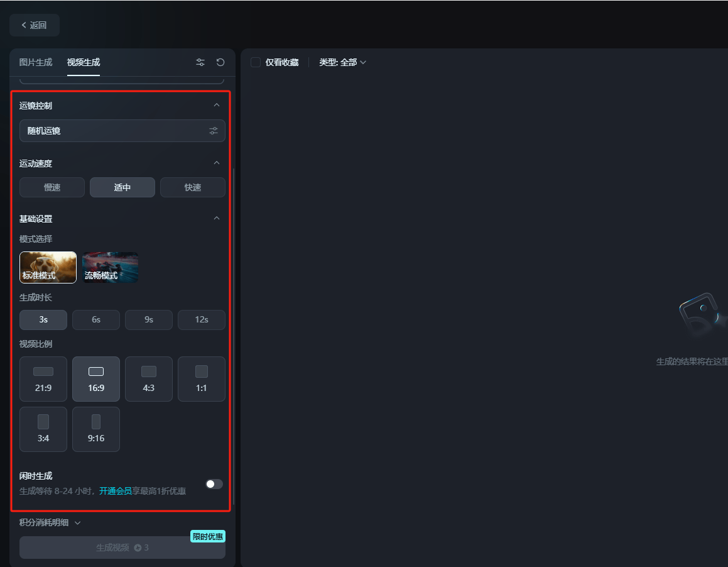Select 慢速 motion speed
The height and width of the screenshot is (567, 728).
coord(52,187)
